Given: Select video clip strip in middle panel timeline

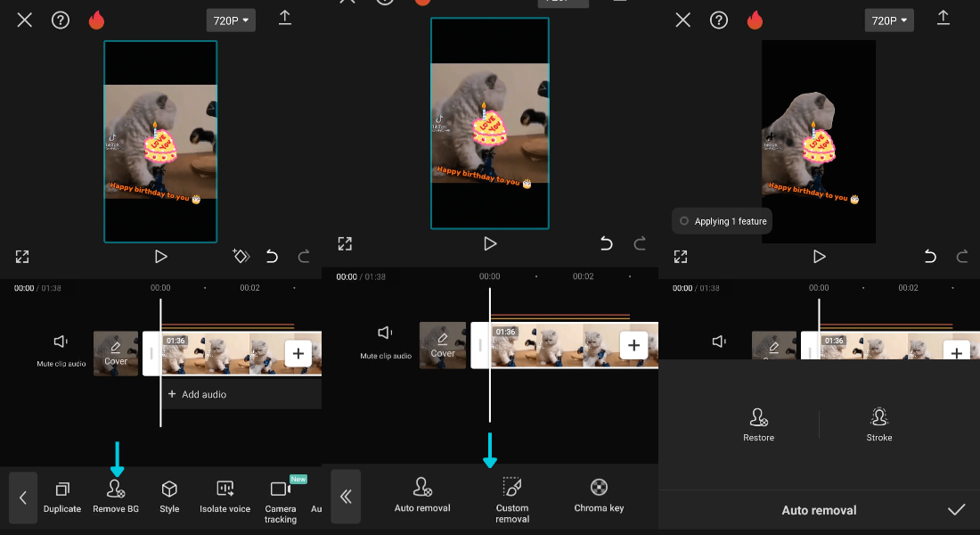Looking at the screenshot, I should click(564, 345).
